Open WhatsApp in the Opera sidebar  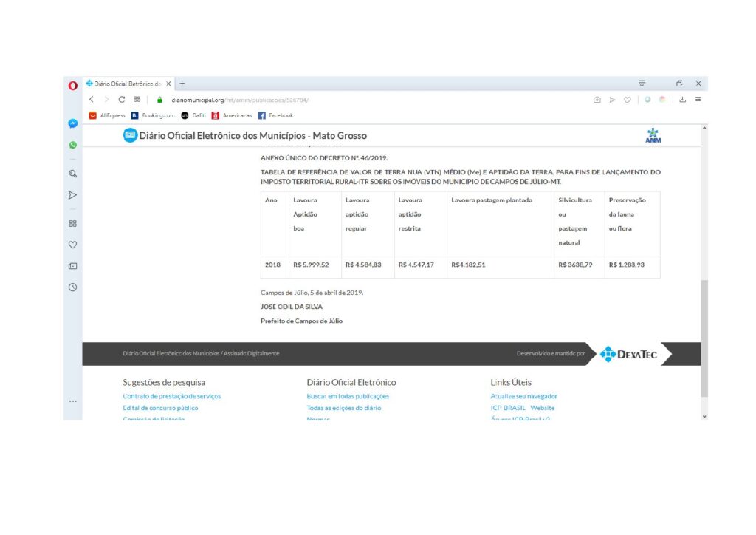[73, 145]
